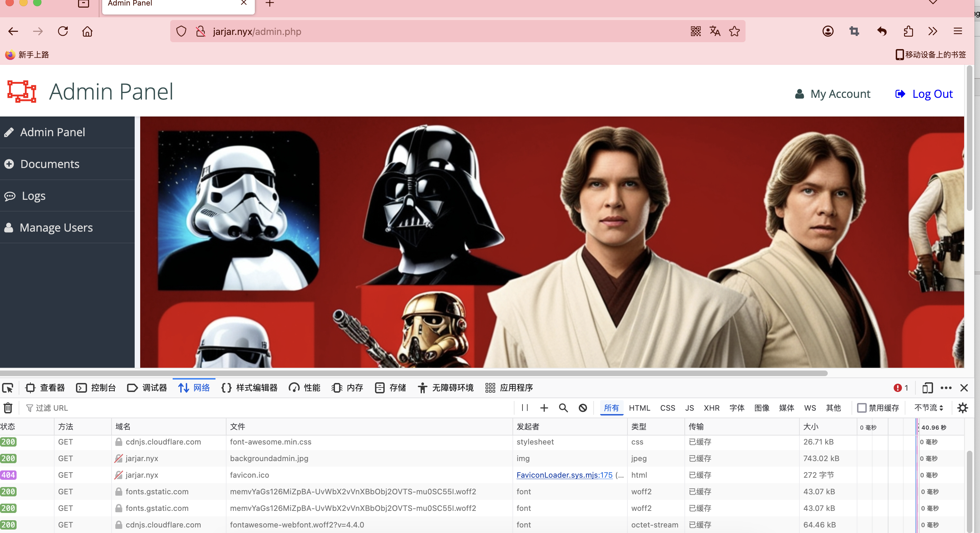980x533 pixels.
Task: Select the XHR filter toggle
Action: [x=711, y=408]
